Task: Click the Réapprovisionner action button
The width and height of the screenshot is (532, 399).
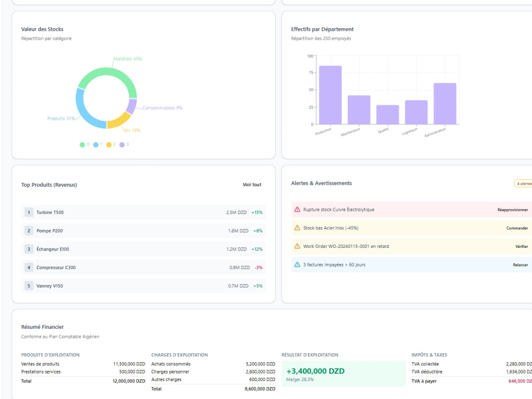Action: point(513,210)
